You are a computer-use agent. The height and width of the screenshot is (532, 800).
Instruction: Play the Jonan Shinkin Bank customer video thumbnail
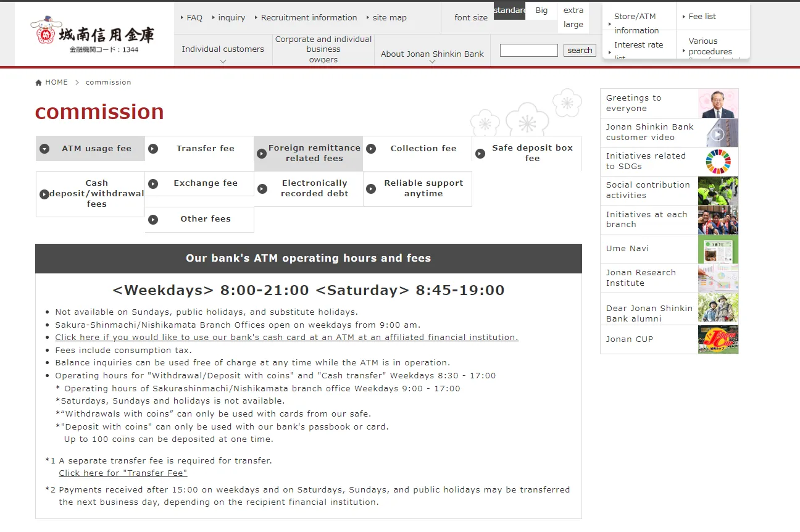(x=718, y=133)
